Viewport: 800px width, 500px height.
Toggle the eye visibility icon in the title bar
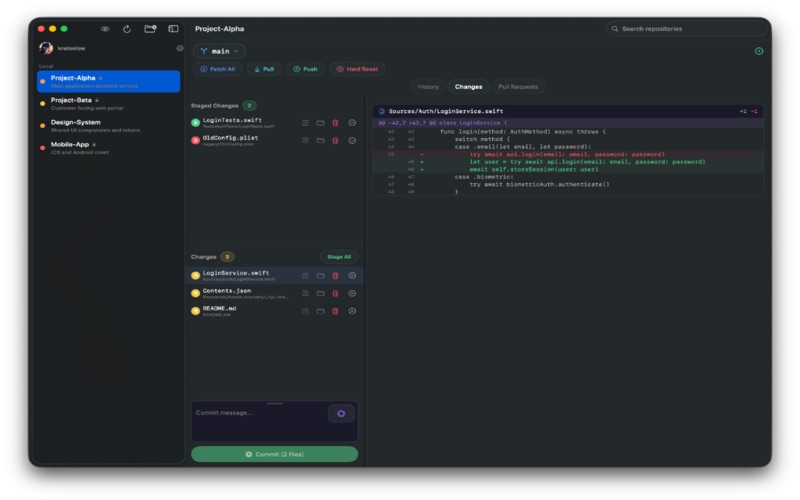[x=105, y=29]
